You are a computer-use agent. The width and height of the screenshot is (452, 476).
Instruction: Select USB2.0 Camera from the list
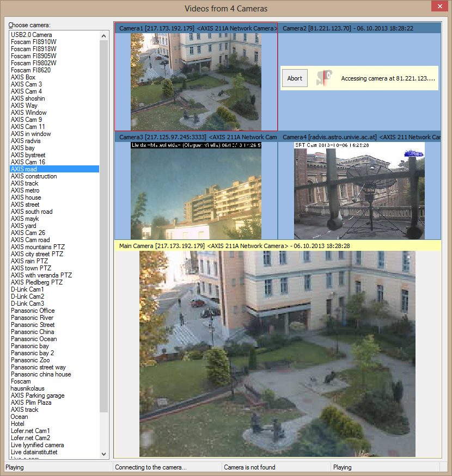pos(32,35)
